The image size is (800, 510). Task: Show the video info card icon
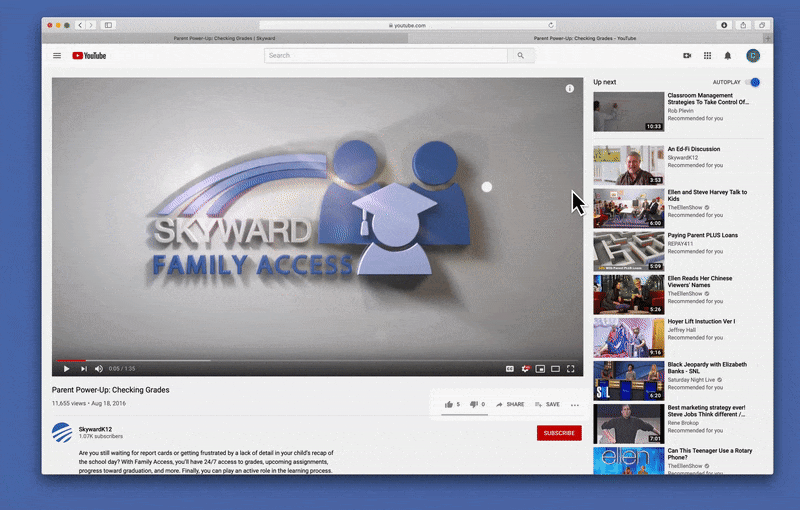click(x=569, y=89)
